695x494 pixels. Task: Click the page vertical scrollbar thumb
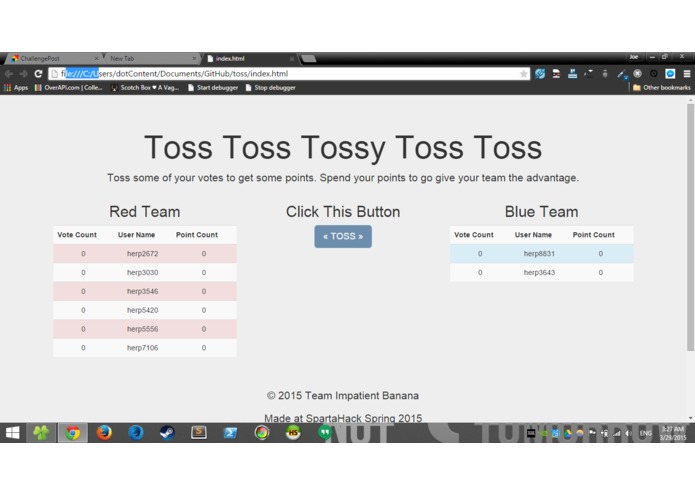690,227
